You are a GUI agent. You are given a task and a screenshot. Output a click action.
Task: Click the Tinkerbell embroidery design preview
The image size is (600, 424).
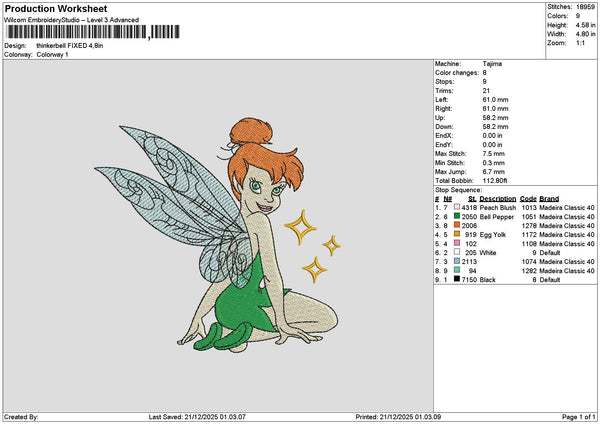tap(218, 234)
